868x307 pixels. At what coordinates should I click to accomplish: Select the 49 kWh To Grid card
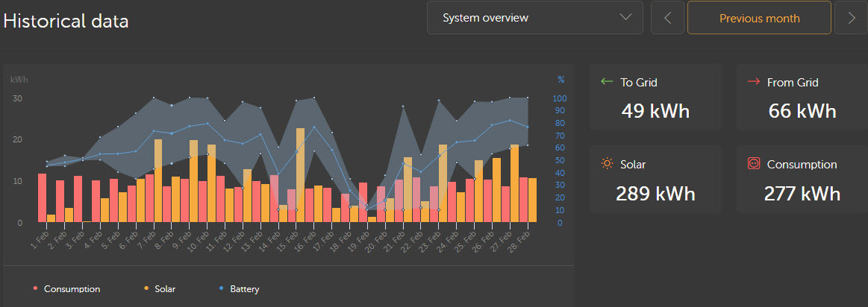point(655,98)
